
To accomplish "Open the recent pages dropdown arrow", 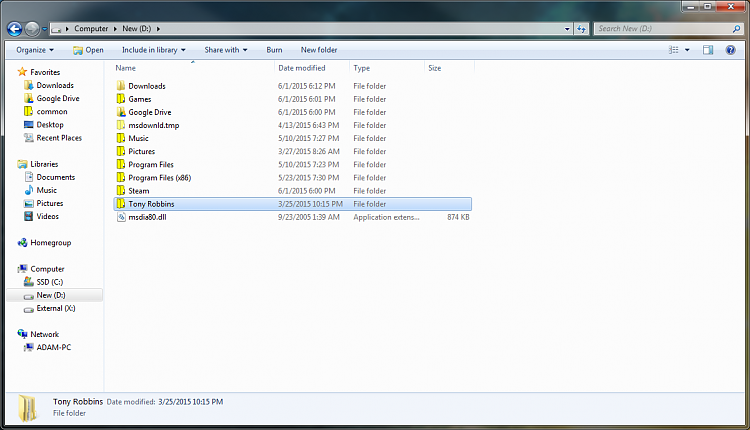I will [x=44, y=29].
